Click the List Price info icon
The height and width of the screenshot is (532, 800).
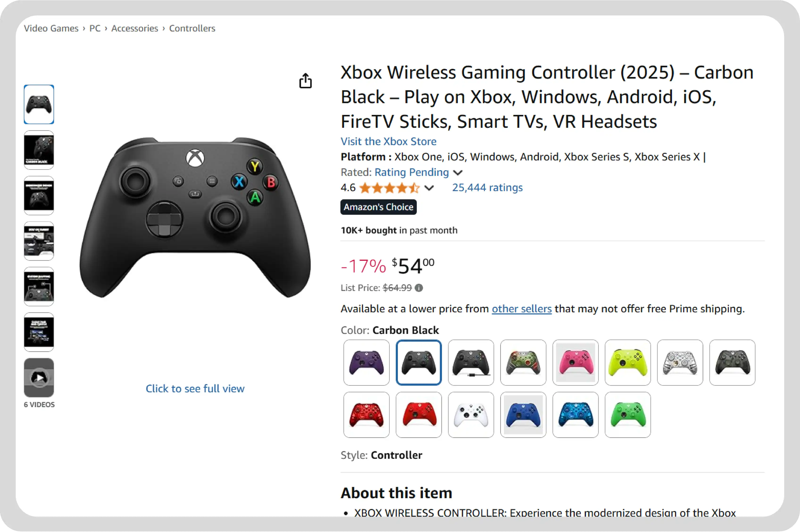click(x=419, y=288)
